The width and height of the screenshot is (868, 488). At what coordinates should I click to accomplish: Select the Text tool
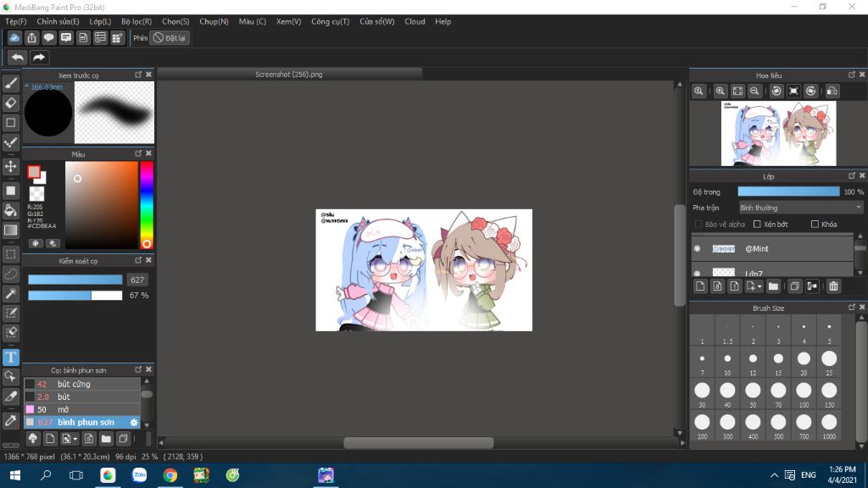pyautogui.click(x=10, y=358)
